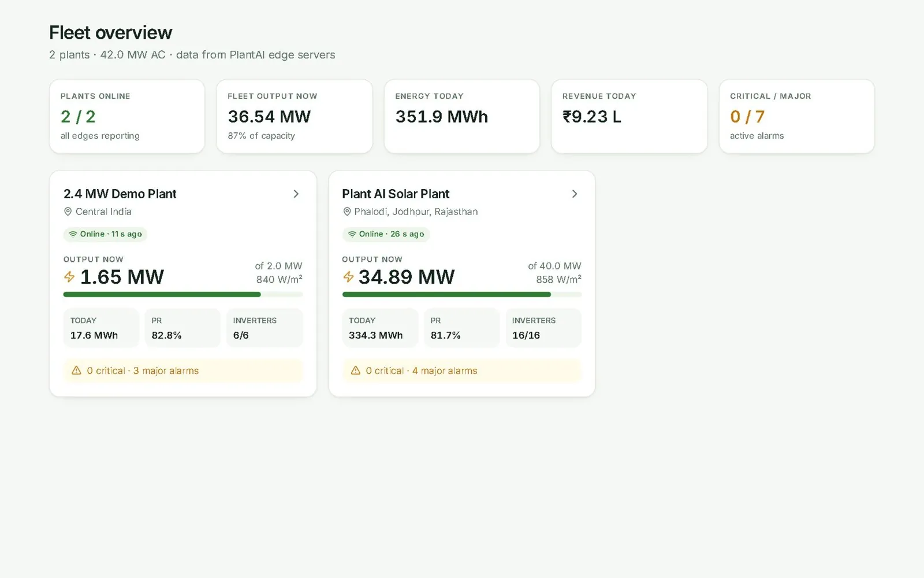Screen dimensions: 924x578
Task: Click the lightning bolt icon beside 1.65 MW
Action: [69, 277]
